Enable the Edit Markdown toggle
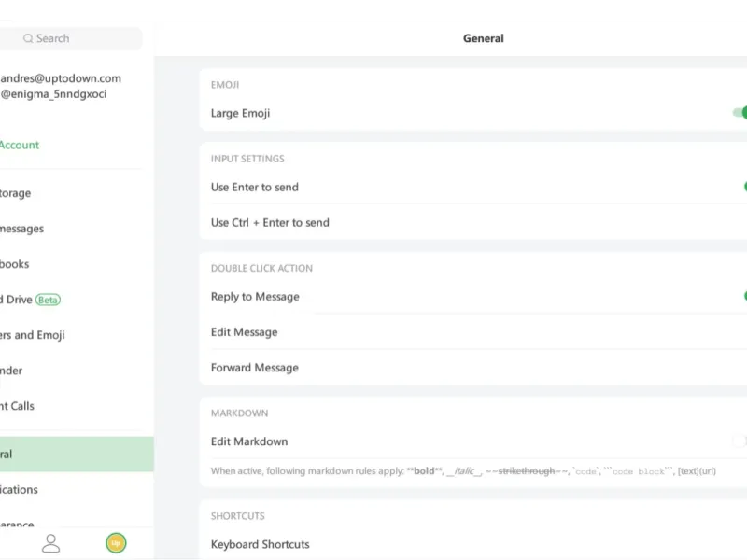This screenshot has width=747, height=560. pyautogui.click(x=740, y=441)
